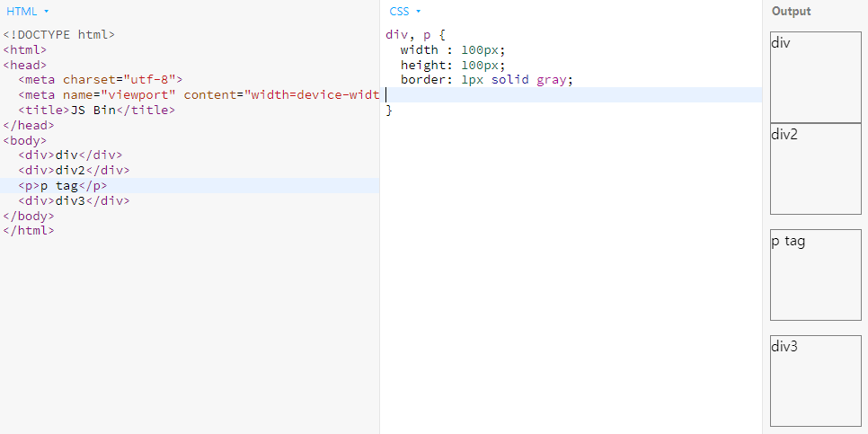
Task: Click the closing </head> tag line
Action: (x=29, y=125)
